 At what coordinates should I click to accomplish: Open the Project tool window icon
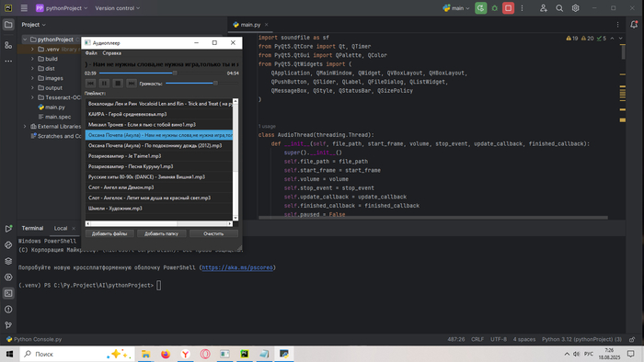click(8, 25)
